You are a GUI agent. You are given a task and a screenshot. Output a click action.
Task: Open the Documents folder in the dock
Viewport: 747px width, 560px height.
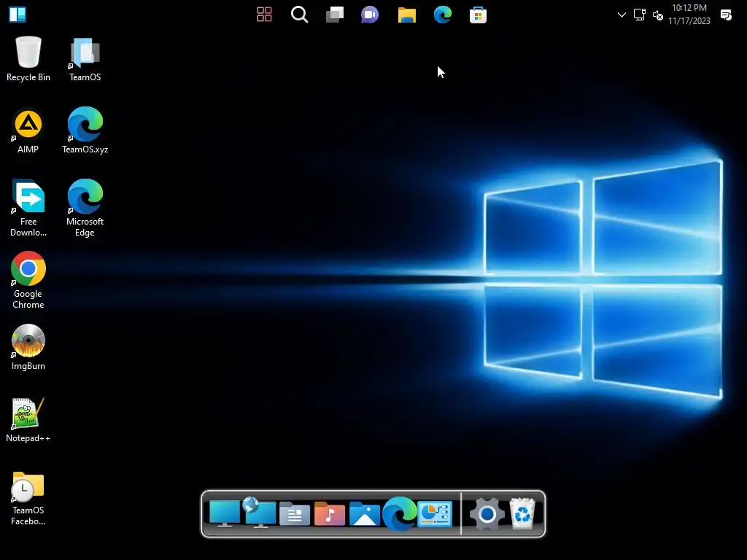tap(295, 514)
